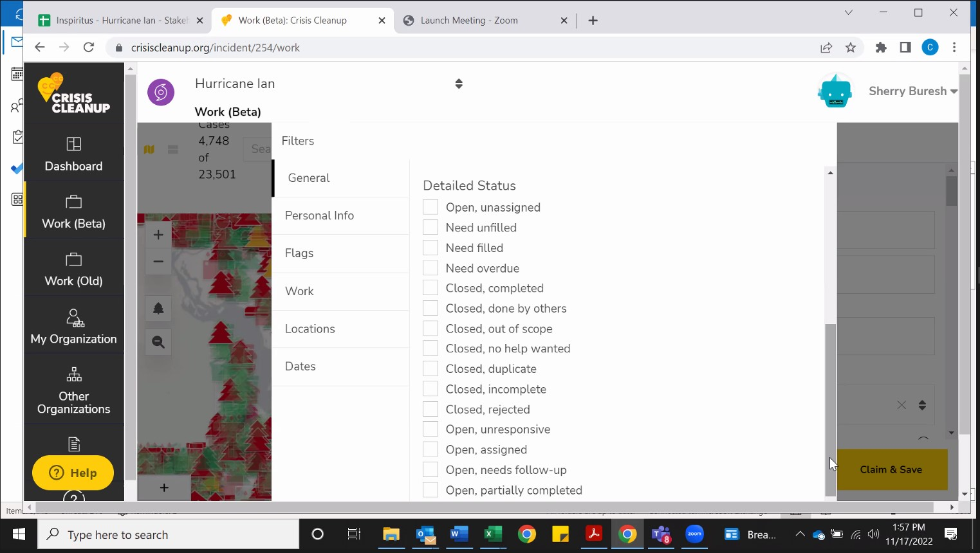
Task: Open Chrome extensions puzzle icon
Action: (881, 48)
